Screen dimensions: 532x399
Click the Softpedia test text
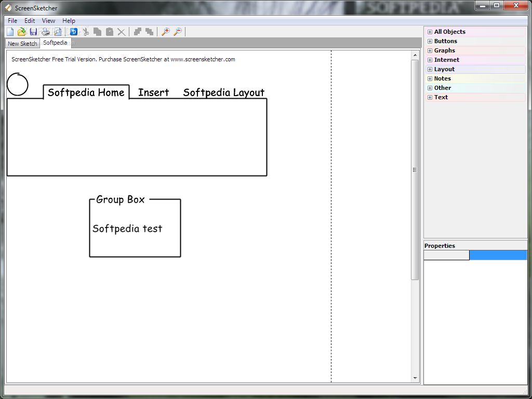tap(128, 229)
